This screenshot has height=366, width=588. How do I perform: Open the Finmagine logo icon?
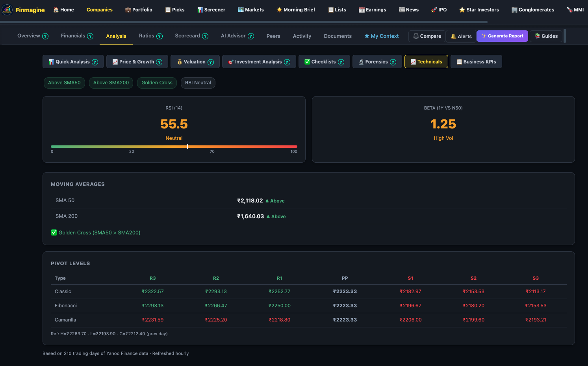coord(7,9)
